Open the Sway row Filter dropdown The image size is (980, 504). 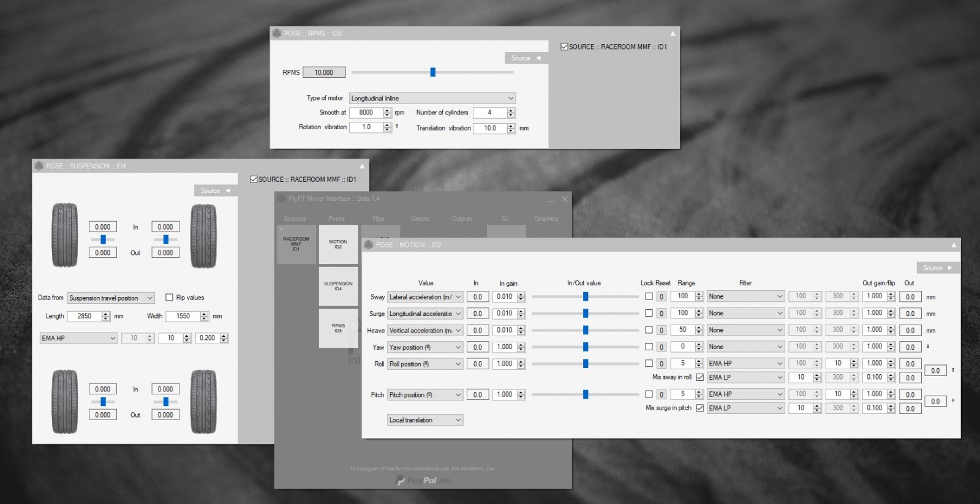745,296
